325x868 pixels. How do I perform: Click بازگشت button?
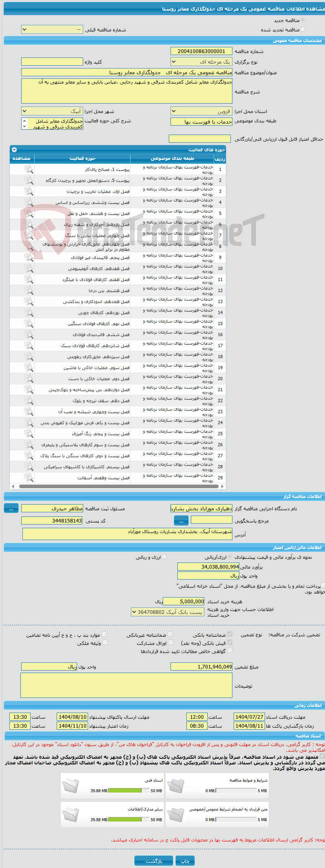[x=154, y=861]
